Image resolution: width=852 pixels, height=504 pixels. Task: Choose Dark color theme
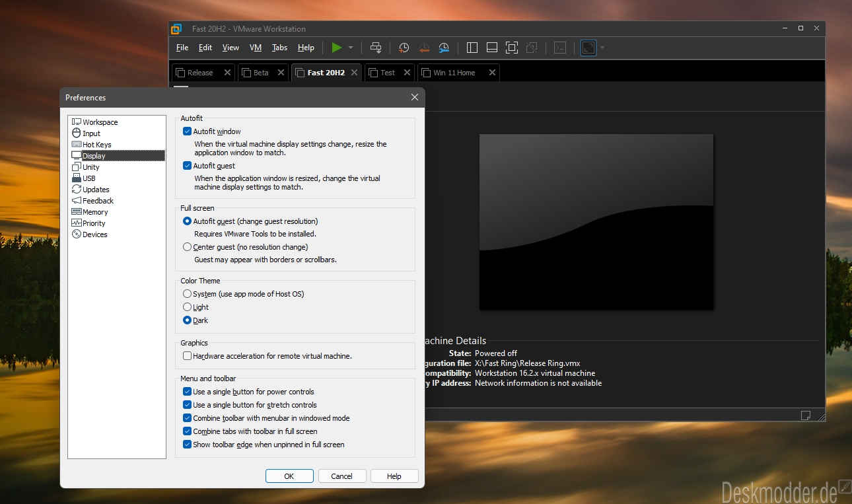(188, 320)
